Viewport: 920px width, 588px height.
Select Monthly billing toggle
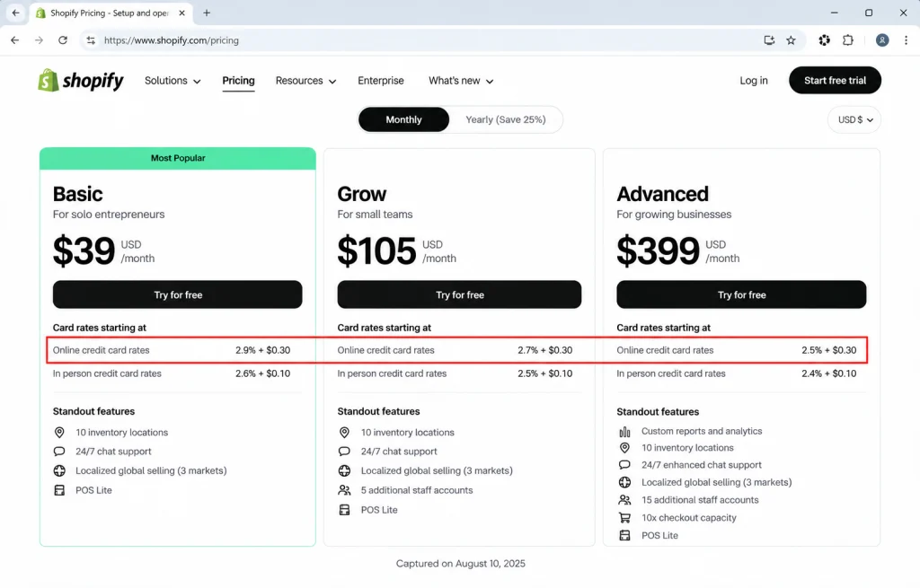pyautogui.click(x=403, y=119)
